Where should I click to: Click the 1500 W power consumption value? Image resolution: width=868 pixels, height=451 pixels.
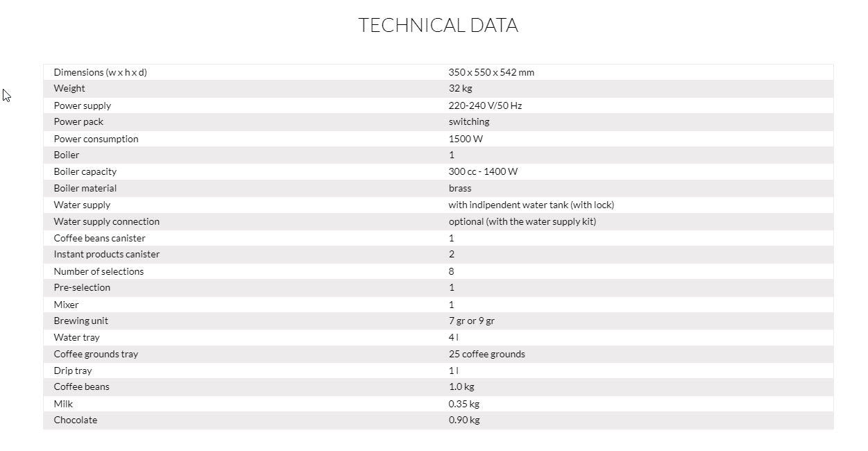(x=466, y=139)
